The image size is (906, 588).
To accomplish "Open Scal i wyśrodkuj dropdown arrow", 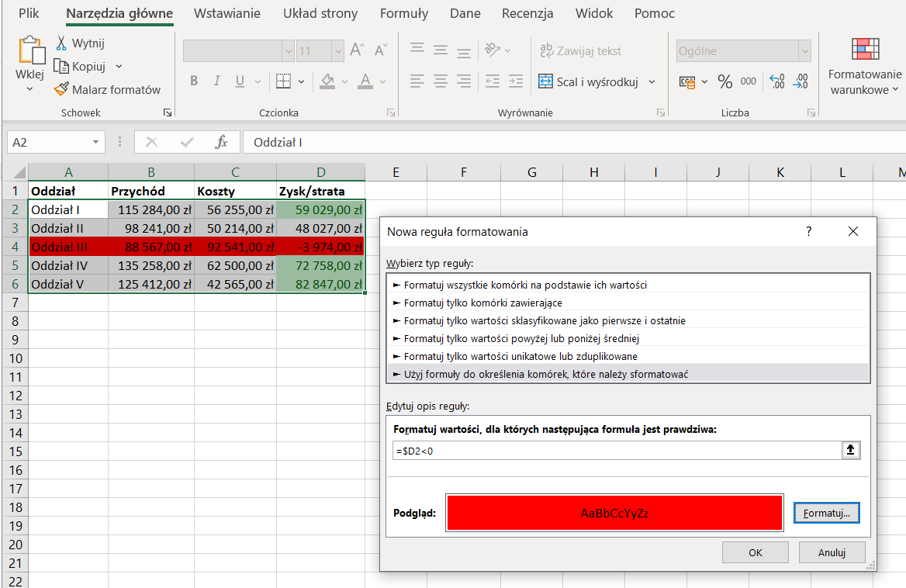I will click(652, 81).
